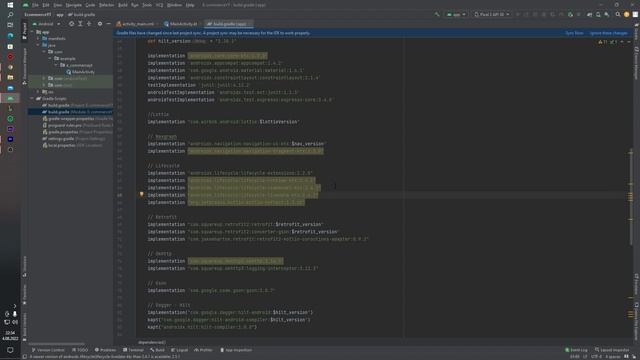This screenshot has height=360, width=640.
Task: Select MainActivity in the project tree
Action: click(x=80, y=72)
